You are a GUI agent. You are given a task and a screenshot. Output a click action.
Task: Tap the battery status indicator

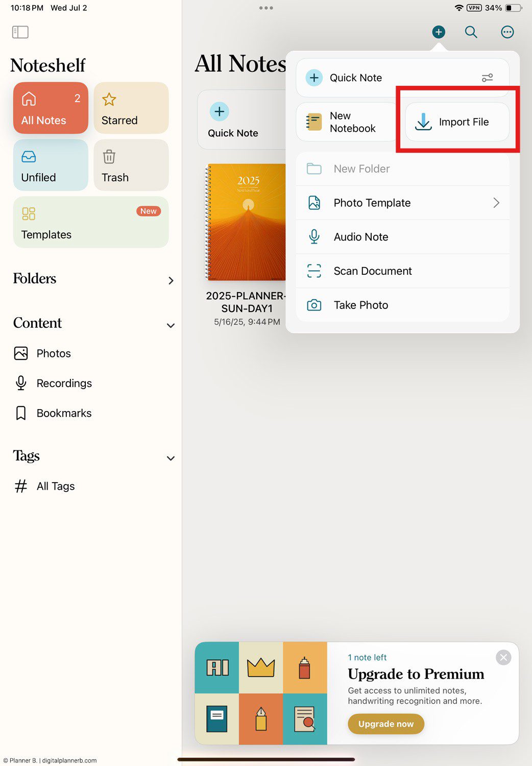(513, 8)
